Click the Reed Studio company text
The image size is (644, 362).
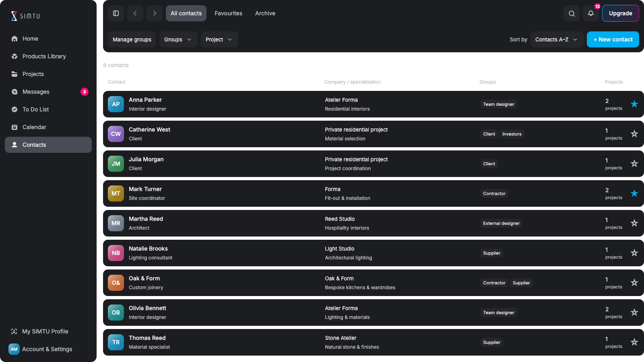pos(340,219)
